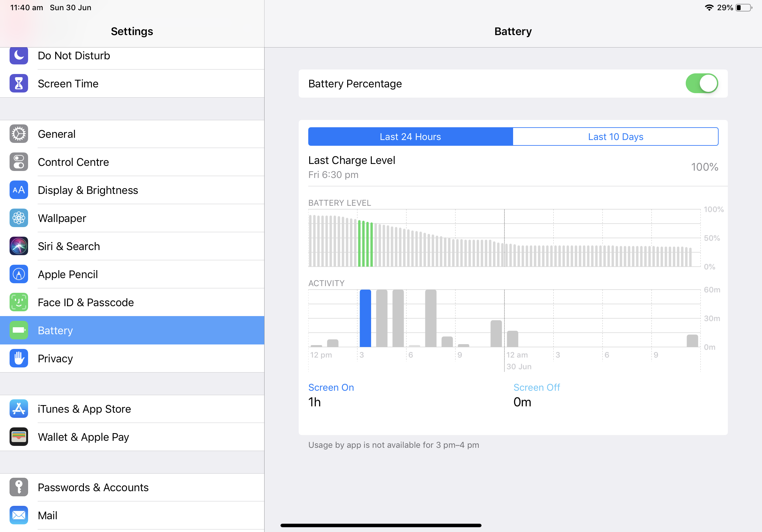Image resolution: width=762 pixels, height=532 pixels.
Task: Open General via its gear icon
Action: click(19, 134)
